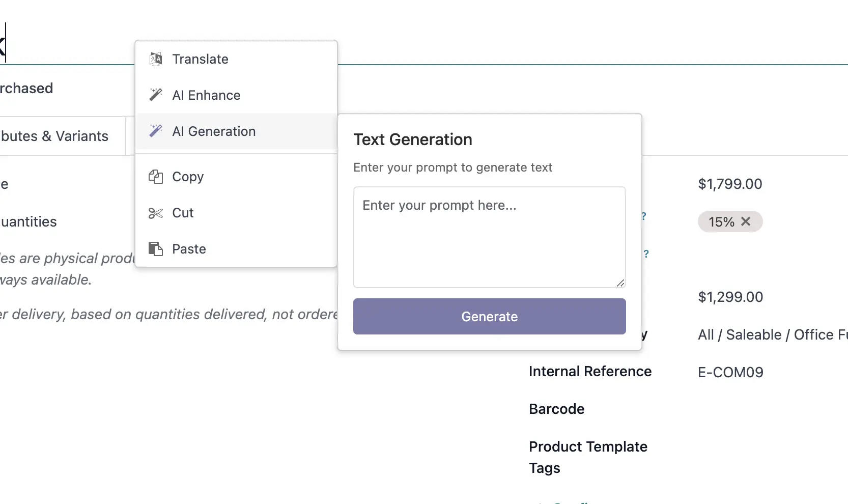
Task: Click the Paste clipboard icon
Action: 155,248
